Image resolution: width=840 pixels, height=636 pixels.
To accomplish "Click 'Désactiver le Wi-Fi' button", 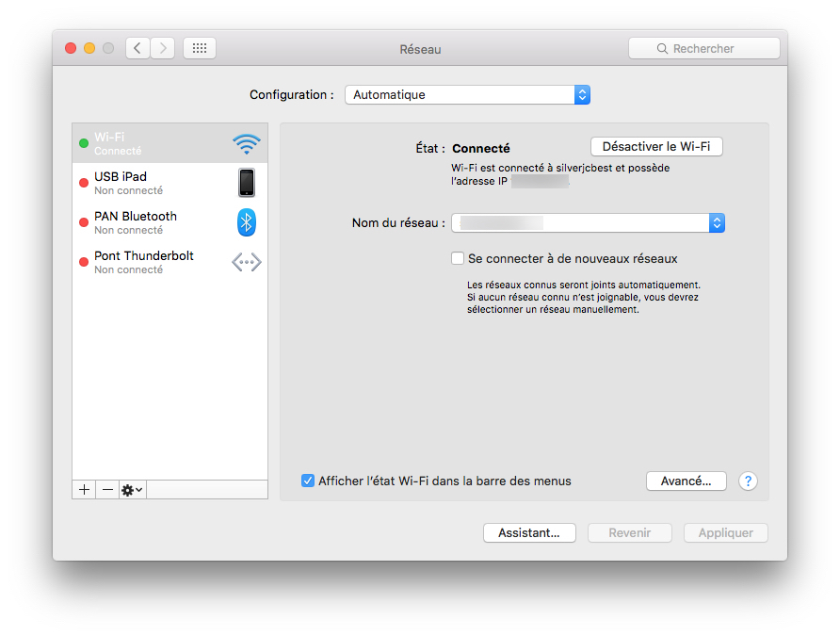I will tap(656, 147).
